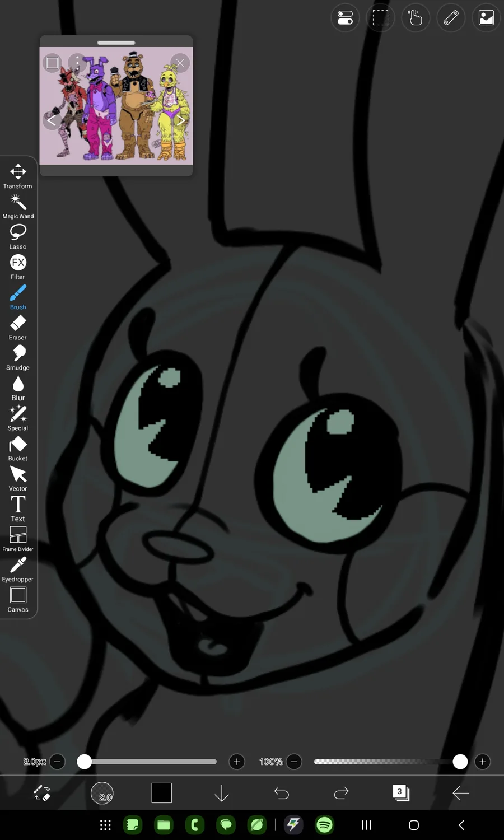Select the Eyedropper tool
This screenshot has height=840, width=504.
click(x=18, y=569)
